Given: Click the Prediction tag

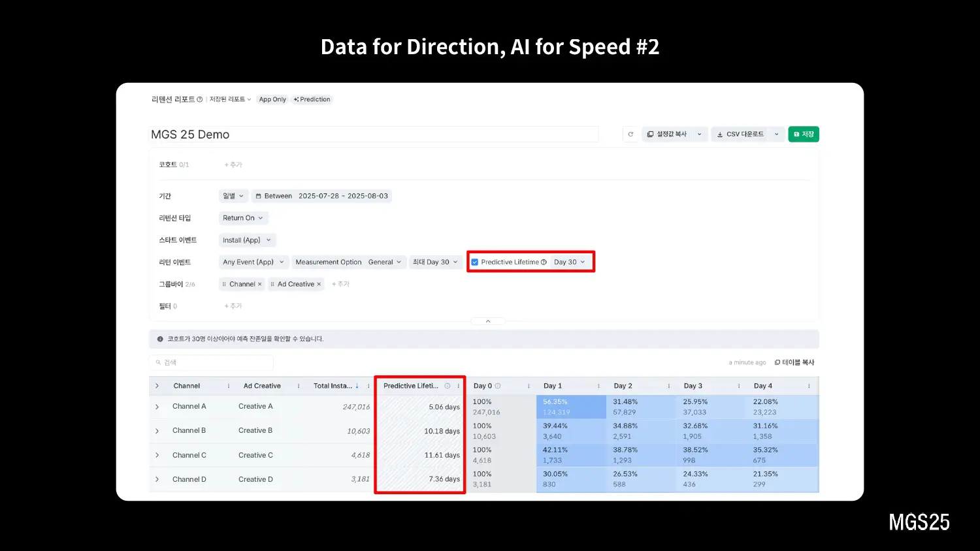Looking at the screenshot, I should point(312,100).
